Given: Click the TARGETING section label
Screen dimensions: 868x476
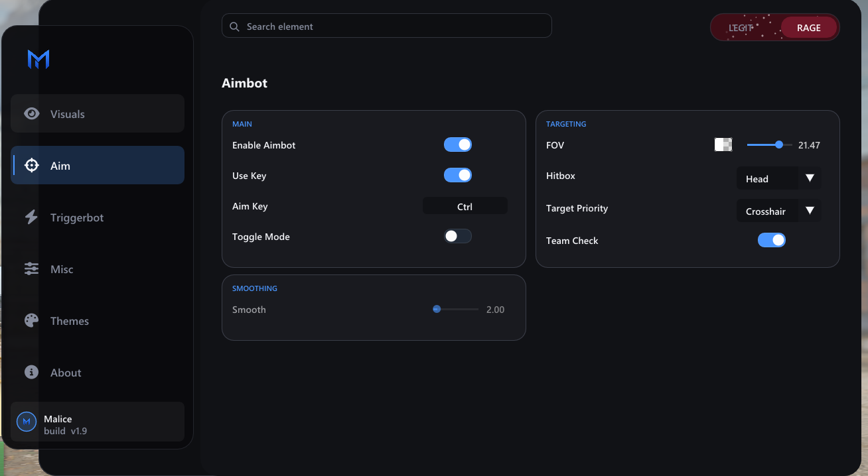Looking at the screenshot, I should 566,124.
